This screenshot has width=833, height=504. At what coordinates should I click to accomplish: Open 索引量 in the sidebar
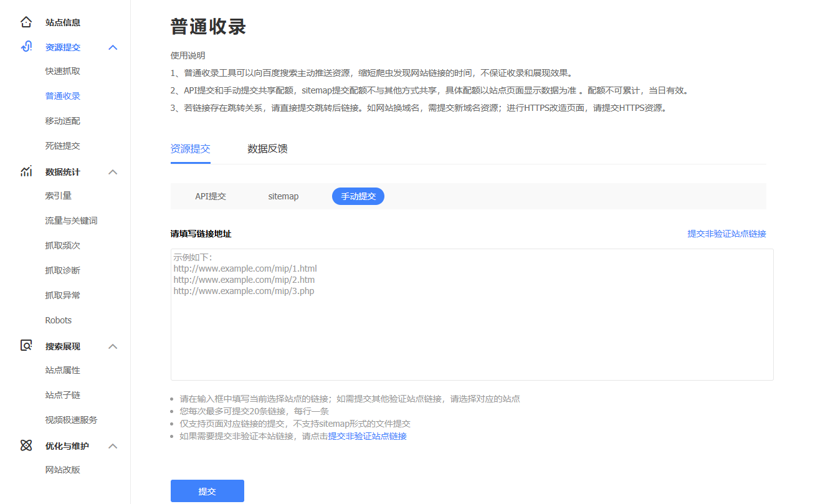pos(59,196)
